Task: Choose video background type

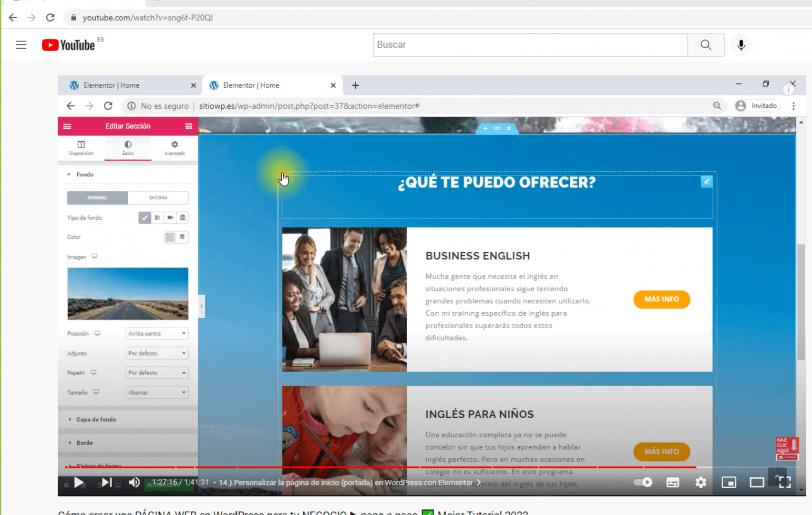Action: [170, 218]
